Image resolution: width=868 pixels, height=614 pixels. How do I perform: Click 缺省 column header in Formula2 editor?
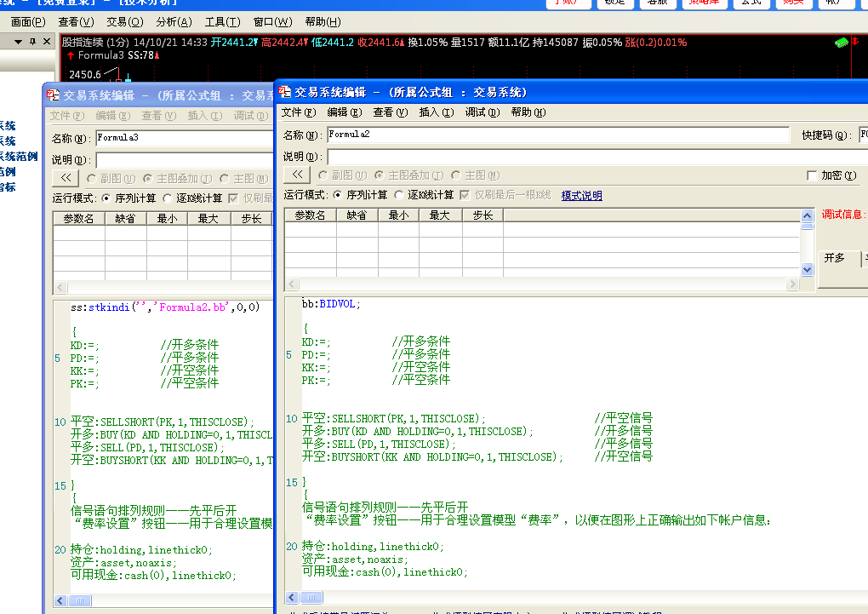point(357,215)
